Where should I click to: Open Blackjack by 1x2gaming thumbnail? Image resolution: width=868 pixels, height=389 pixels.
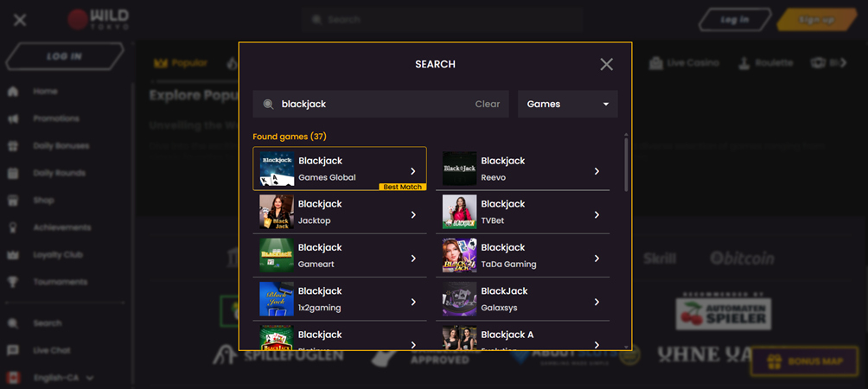click(277, 299)
